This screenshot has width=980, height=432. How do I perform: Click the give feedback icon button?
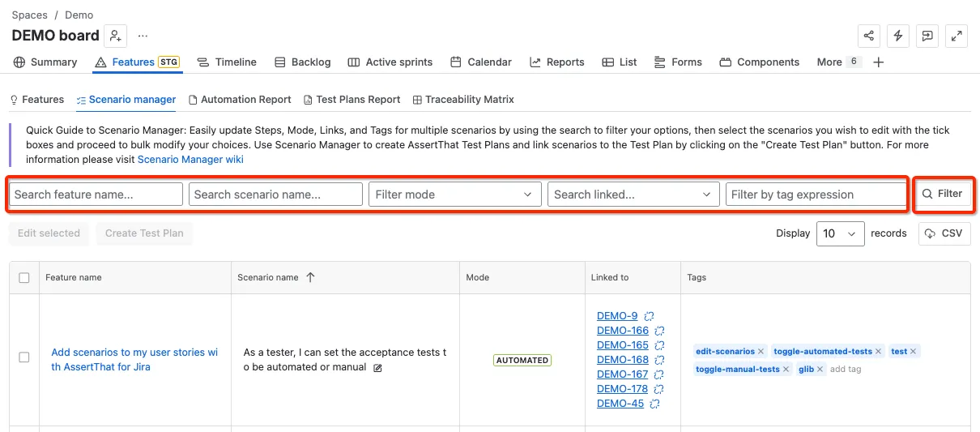[x=927, y=36]
